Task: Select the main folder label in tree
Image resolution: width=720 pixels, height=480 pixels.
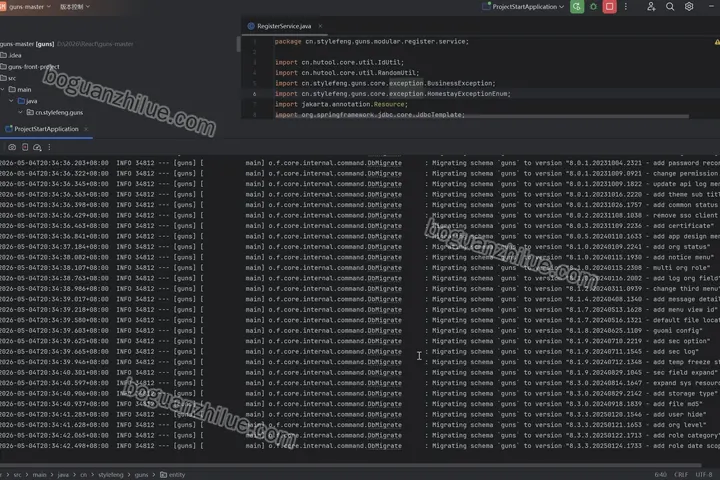Action: [x=24, y=90]
